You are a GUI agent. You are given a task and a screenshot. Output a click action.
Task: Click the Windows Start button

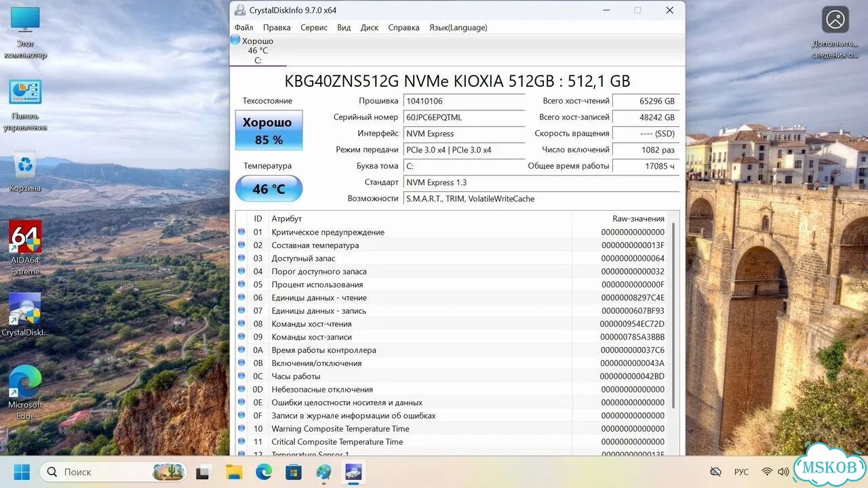point(22,472)
